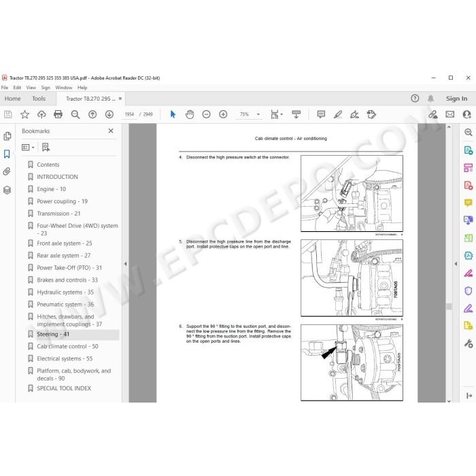The height and width of the screenshot is (476, 476).
Task: Activate the Hand pan tool
Action: coord(190,114)
